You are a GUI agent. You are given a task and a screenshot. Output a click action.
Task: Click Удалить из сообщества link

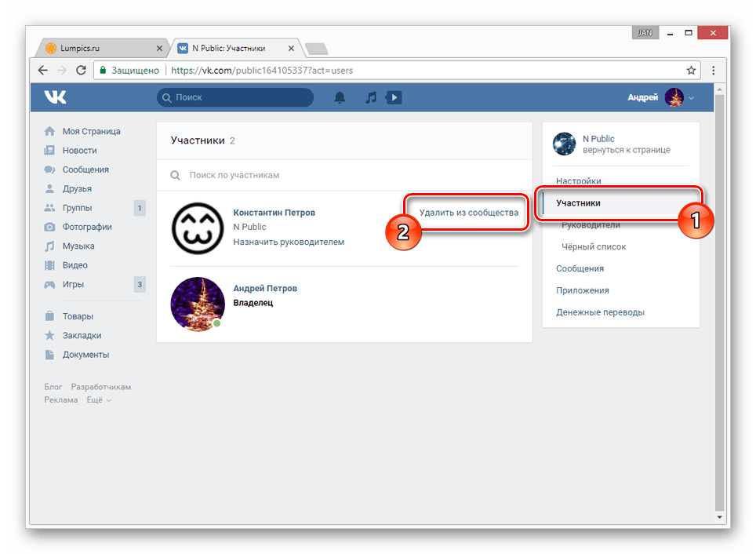(469, 213)
